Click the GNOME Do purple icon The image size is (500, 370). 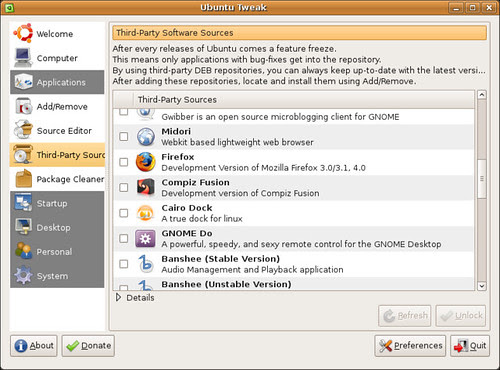pos(145,239)
